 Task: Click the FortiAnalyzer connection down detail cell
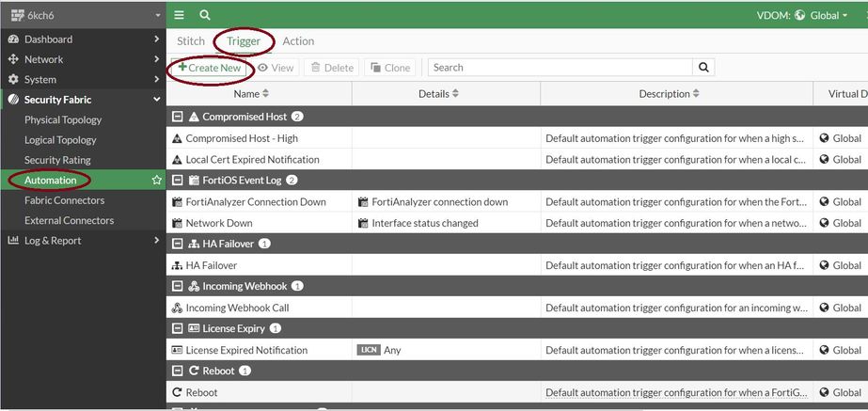446,202
